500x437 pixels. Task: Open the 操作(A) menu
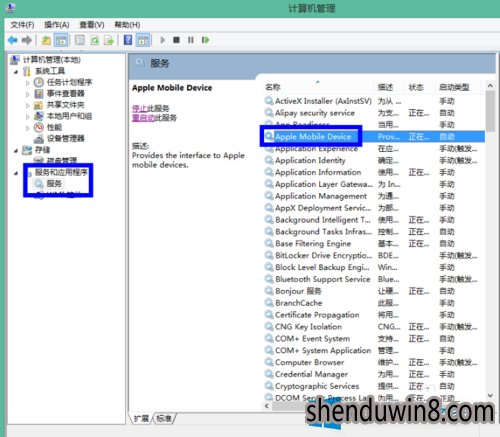(57, 25)
